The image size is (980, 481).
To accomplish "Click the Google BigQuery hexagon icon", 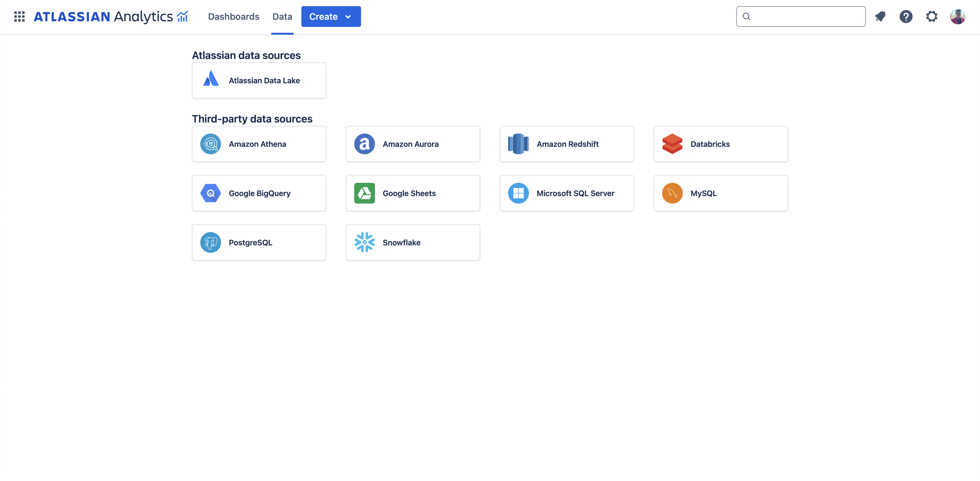I will 211,193.
